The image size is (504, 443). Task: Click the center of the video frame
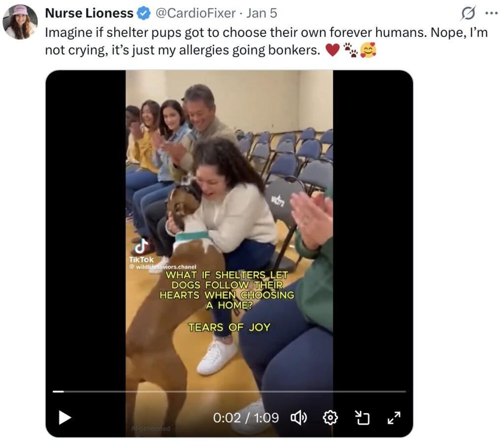click(x=229, y=221)
